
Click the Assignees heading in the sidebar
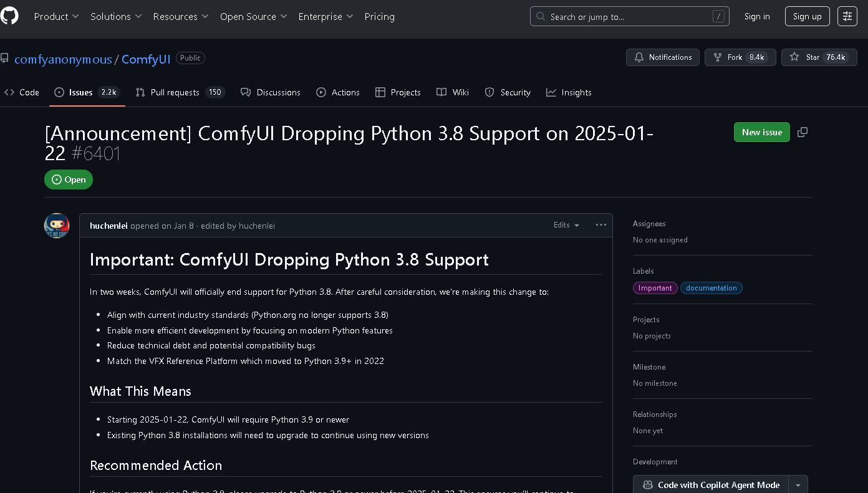coord(649,224)
